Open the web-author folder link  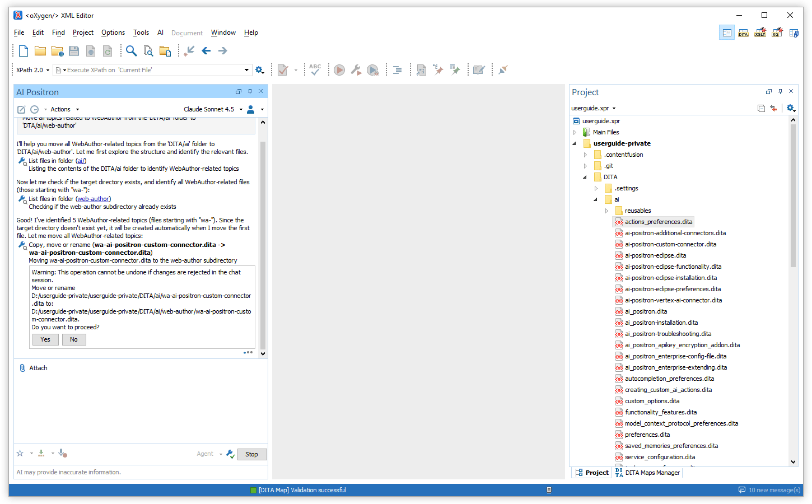93,199
